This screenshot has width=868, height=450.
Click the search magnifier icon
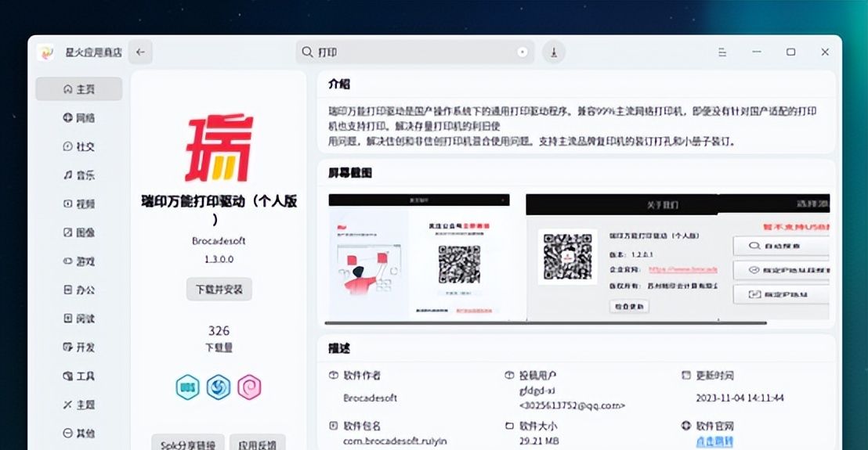[x=307, y=52]
